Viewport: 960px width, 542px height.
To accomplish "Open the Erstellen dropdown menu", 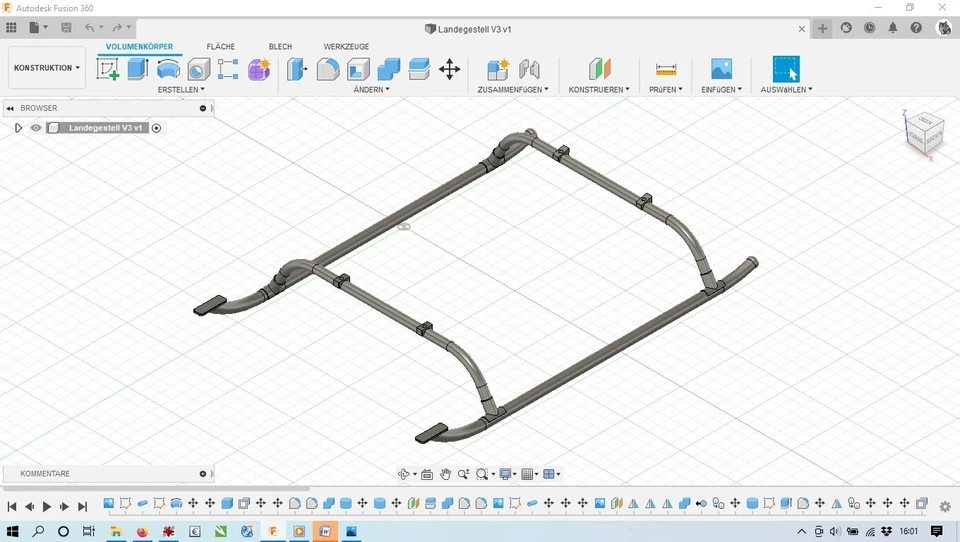I will 181,90.
